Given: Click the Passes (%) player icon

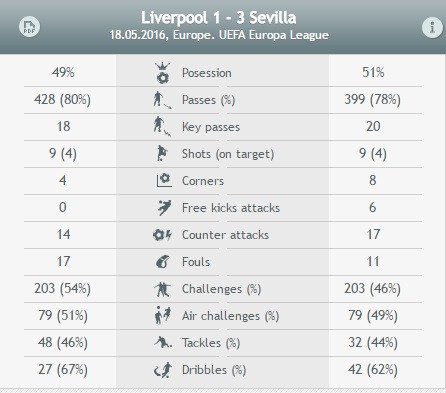Looking at the screenshot, I should pos(162,100).
